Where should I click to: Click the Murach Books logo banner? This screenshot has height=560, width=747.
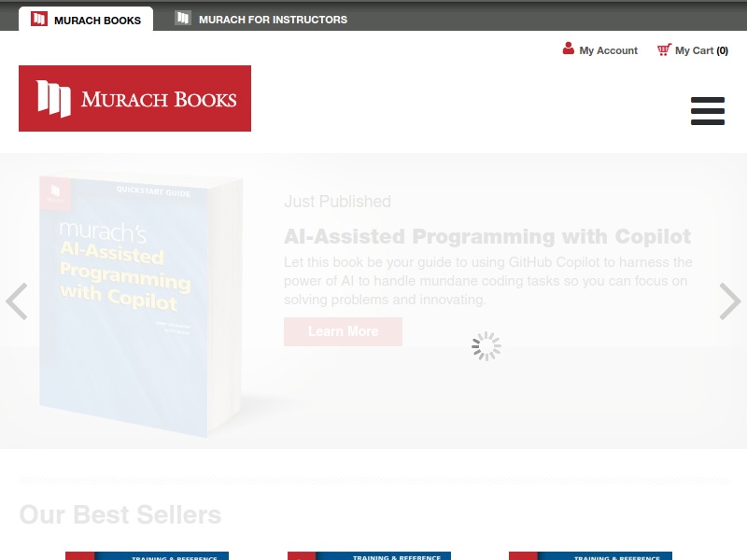pos(134,99)
